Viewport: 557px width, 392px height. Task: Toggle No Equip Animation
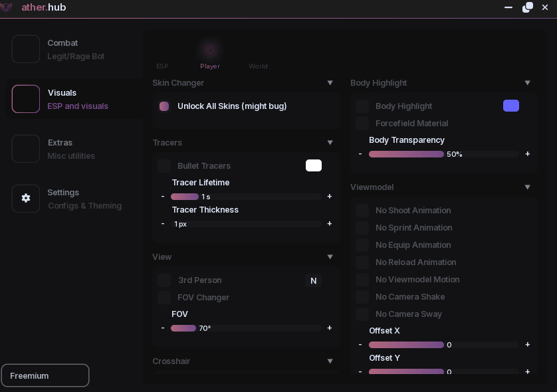(362, 245)
